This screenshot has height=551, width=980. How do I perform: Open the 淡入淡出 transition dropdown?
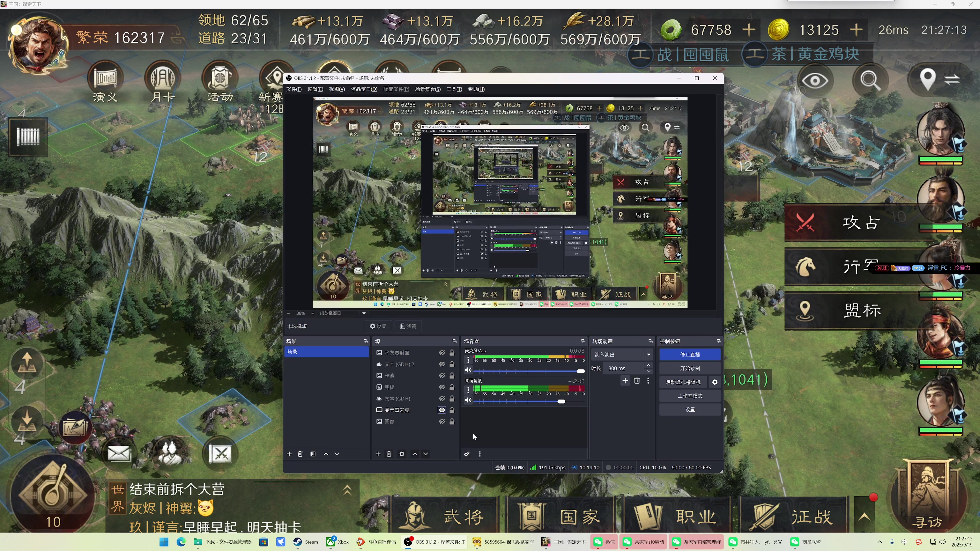pos(622,354)
